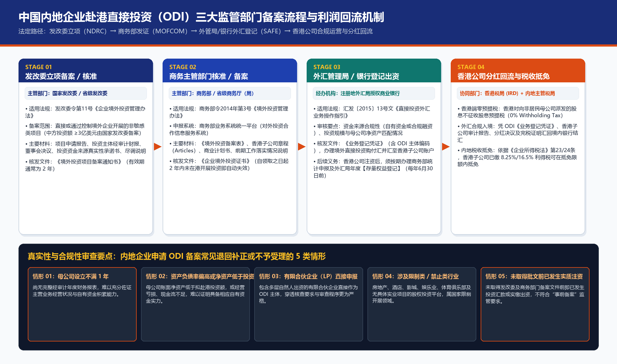Click the 核发文件：《业务登记凭证》bullet
Screen dimensions: 617x364
point(374,147)
